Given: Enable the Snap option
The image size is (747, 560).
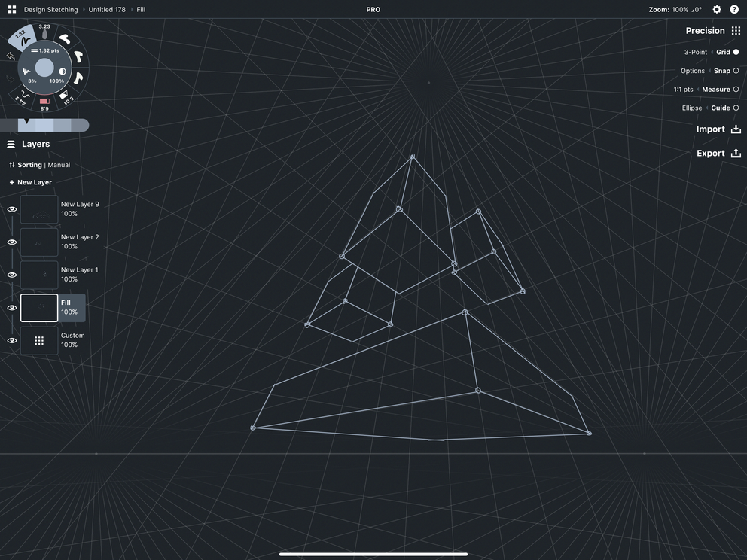Looking at the screenshot, I should coord(735,69).
